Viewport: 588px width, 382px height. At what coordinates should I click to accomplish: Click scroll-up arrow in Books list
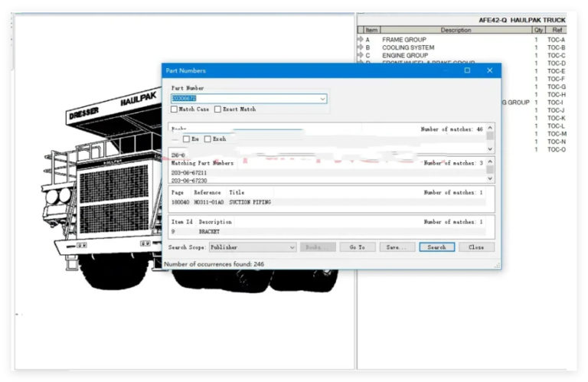pyautogui.click(x=490, y=128)
